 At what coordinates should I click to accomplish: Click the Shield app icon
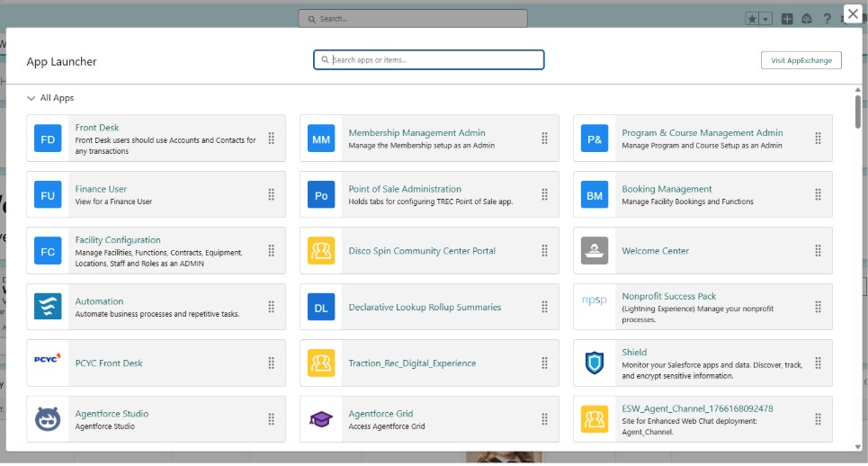pyautogui.click(x=595, y=363)
